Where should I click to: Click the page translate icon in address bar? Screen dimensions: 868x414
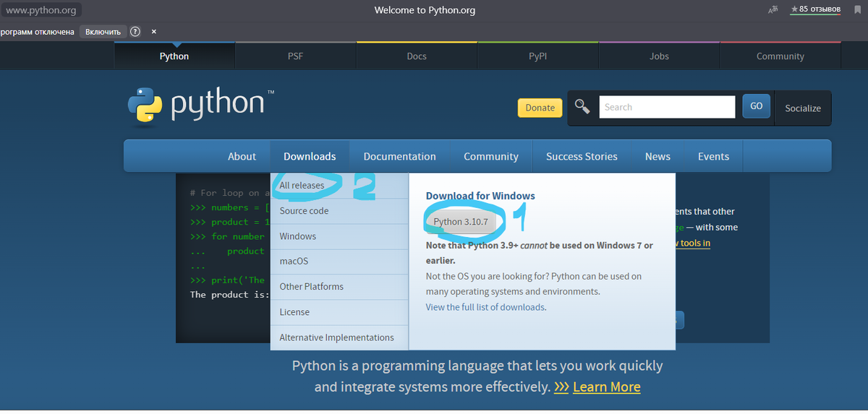click(773, 9)
